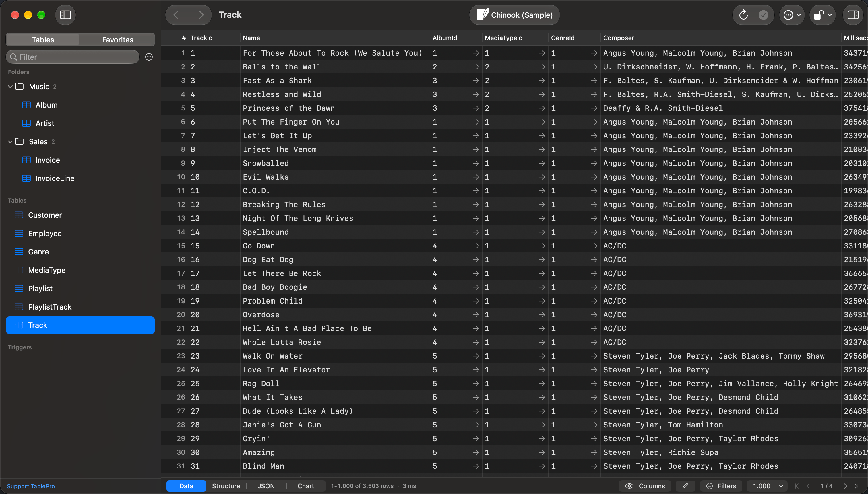Sort by the MediaTypeId column header

point(515,38)
